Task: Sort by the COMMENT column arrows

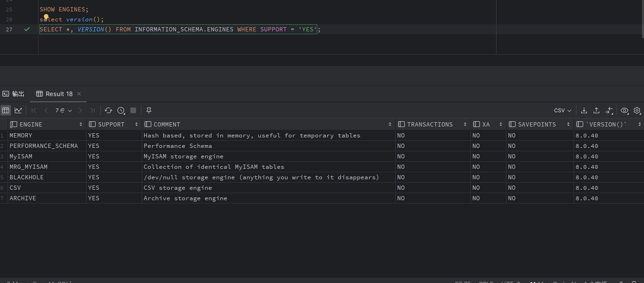Action: coord(390,125)
